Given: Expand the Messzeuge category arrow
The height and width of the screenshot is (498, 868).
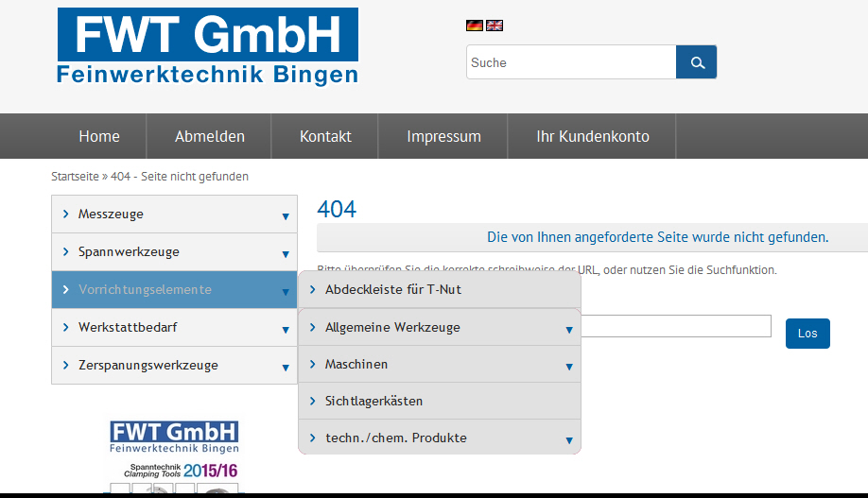Looking at the screenshot, I should pos(285,216).
